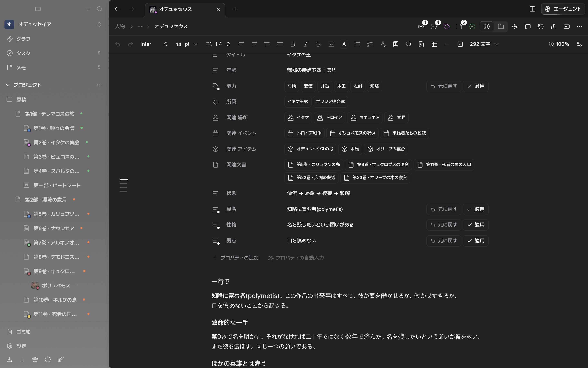Insert a table from toolbar
This screenshot has height=368, width=588.
[x=434, y=44]
